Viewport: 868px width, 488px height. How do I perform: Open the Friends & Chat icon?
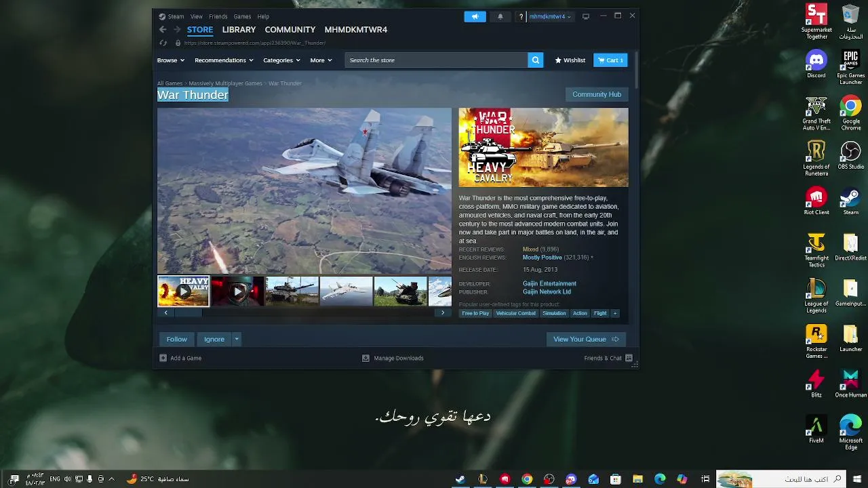(x=629, y=358)
